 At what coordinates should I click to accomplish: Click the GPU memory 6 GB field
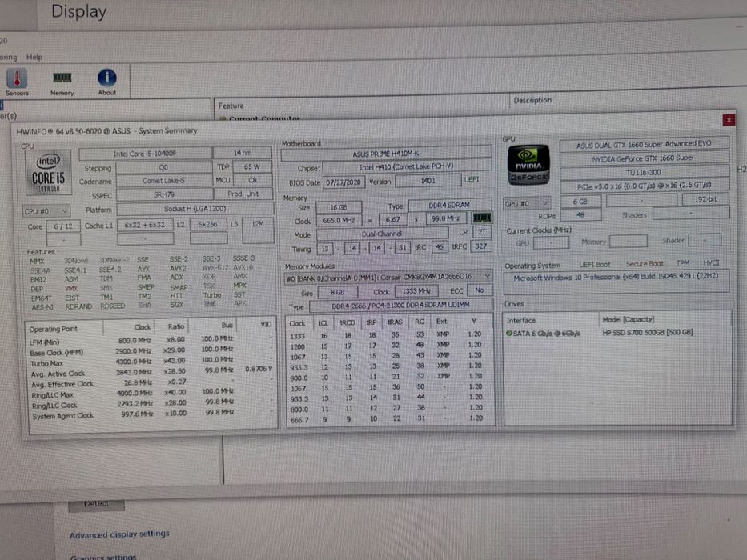point(580,202)
